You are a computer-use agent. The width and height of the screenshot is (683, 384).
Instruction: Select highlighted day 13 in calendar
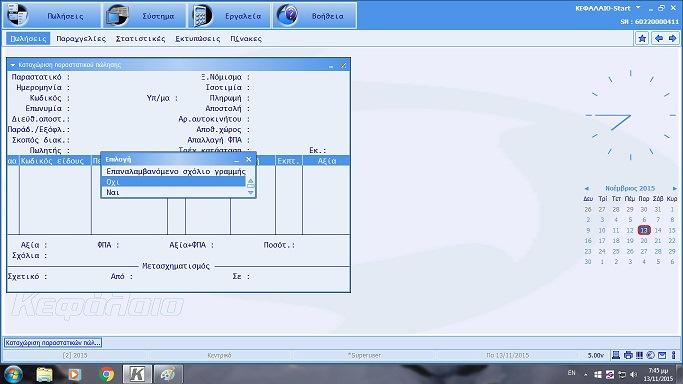click(644, 230)
